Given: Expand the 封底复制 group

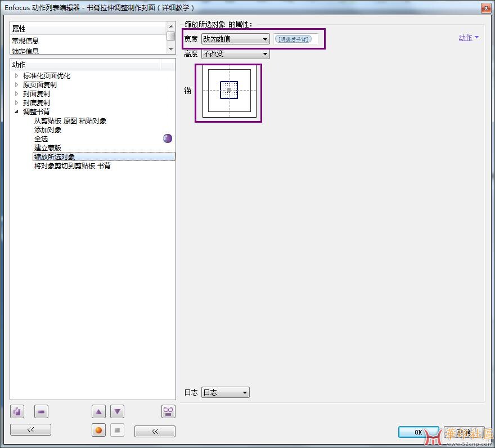Looking at the screenshot, I should tap(17, 102).
